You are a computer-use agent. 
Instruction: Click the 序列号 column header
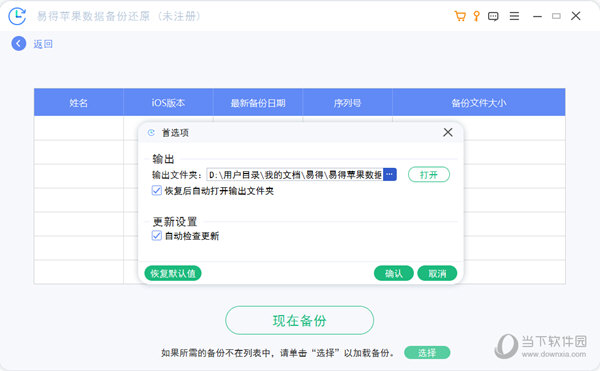[x=347, y=103]
